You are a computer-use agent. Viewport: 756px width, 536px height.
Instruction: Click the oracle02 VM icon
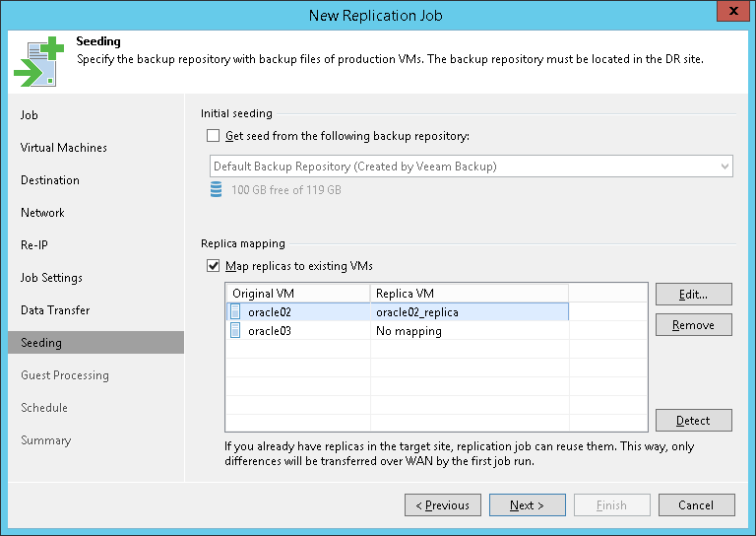point(235,312)
